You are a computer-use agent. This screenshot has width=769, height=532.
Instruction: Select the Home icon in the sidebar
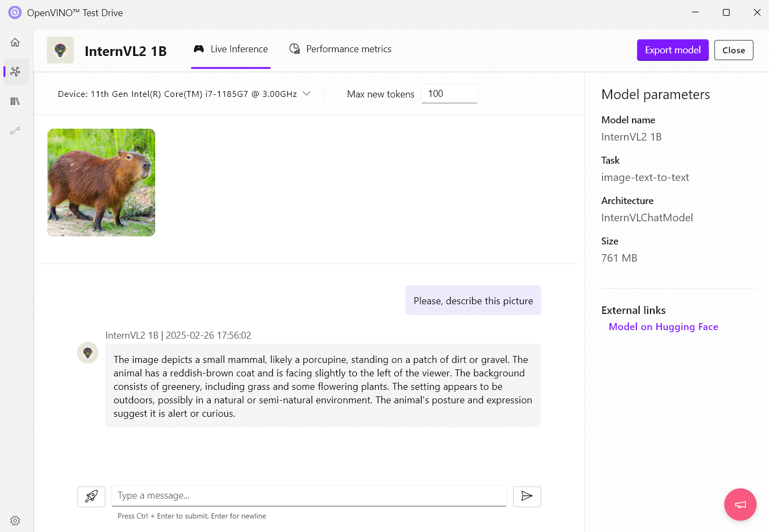coord(15,42)
